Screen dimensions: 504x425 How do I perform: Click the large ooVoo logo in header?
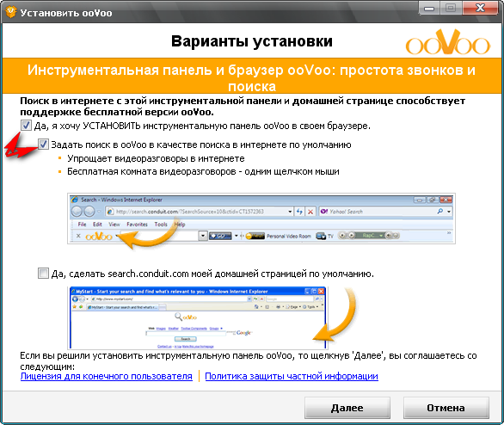(x=448, y=42)
